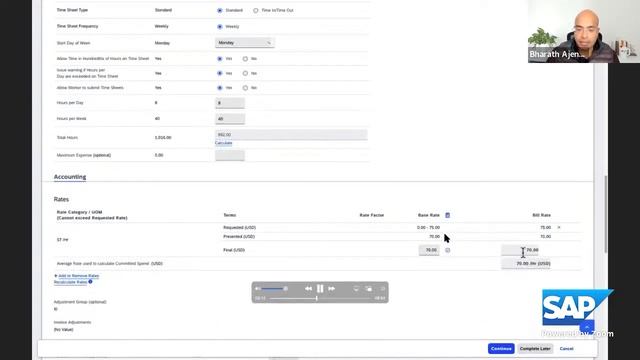Click the blue up-arrow button near SAP logo
640x360 pixels.
(x=587, y=327)
